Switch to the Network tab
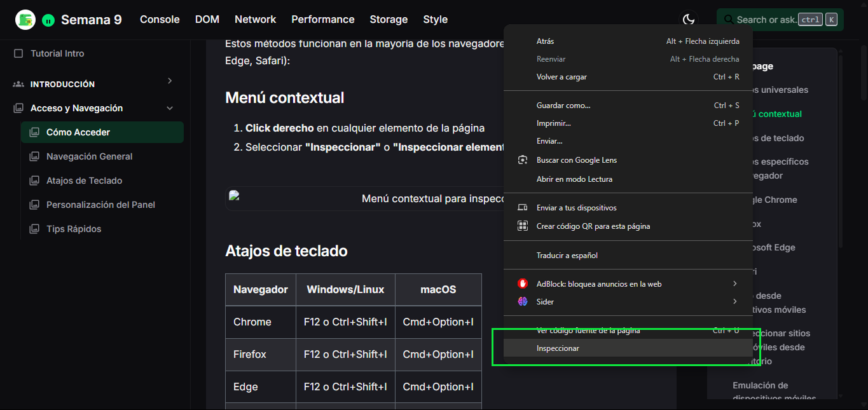 pos(255,20)
